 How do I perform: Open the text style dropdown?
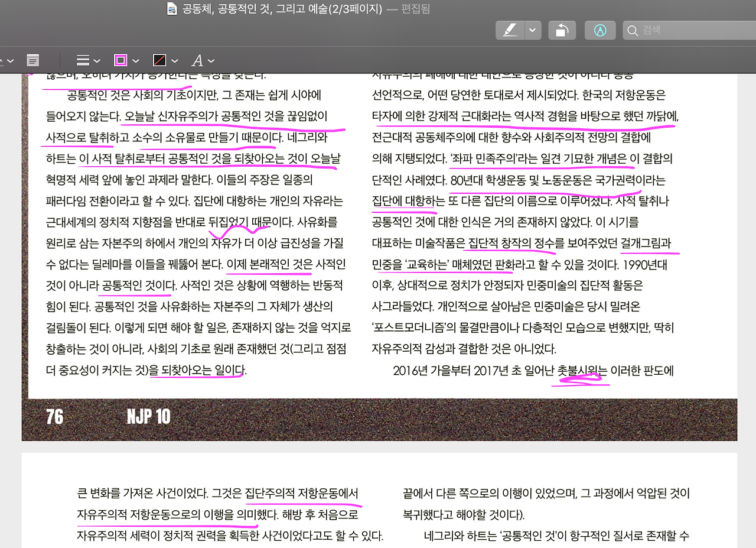[211, 60]
